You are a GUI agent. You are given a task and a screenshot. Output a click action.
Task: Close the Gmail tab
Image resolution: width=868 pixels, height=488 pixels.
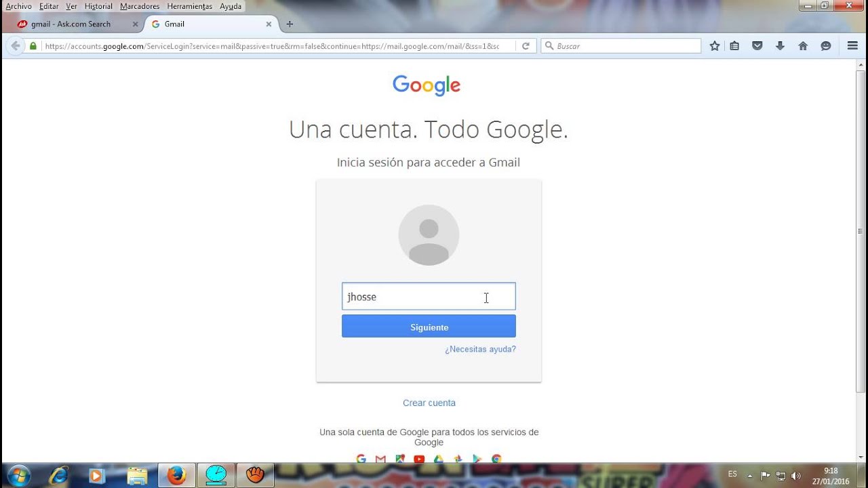(x=269, y=24)
